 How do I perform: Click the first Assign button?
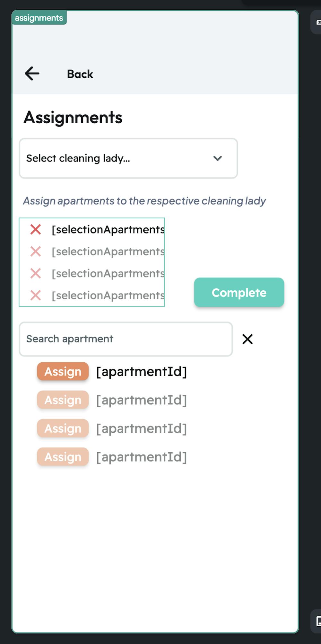(x=63, y=372)
